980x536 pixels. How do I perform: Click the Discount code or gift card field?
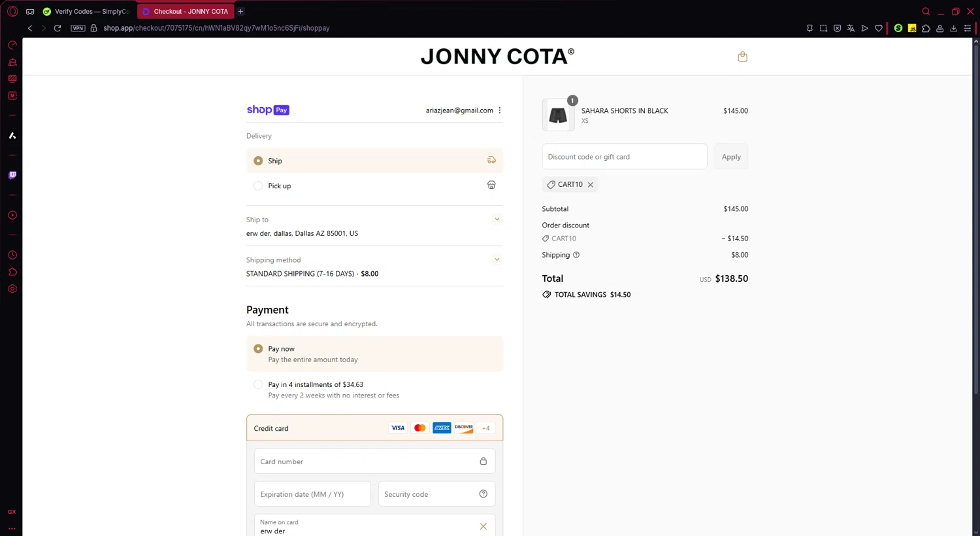coord(625,157)
